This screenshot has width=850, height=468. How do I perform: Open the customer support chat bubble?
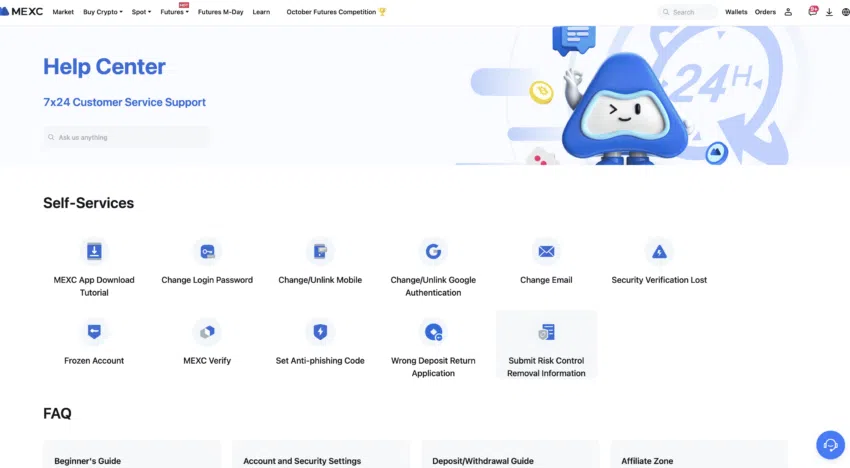pos(830,445)
